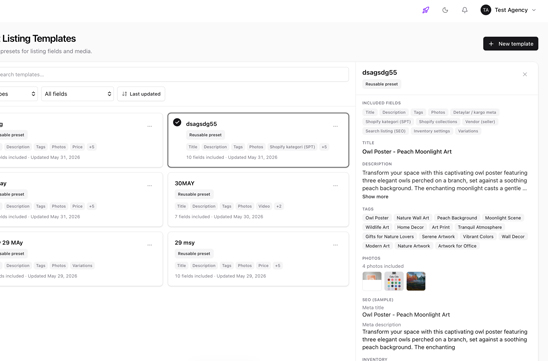Viewport: 548px width, 361px height.
Task: Click +2 chip on the 30MAY card
Action: [x=279, y=206]
